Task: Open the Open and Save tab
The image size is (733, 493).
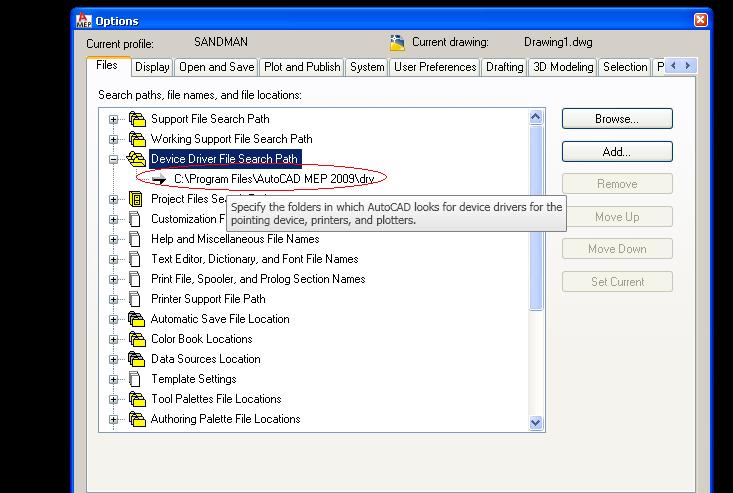Action: [216, 67]
